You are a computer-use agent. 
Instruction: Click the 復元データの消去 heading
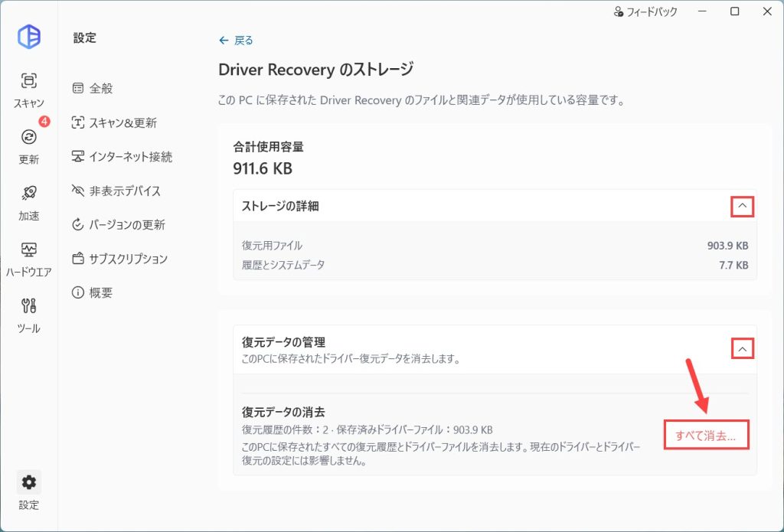pyautogui.click(x=283, y=412)
